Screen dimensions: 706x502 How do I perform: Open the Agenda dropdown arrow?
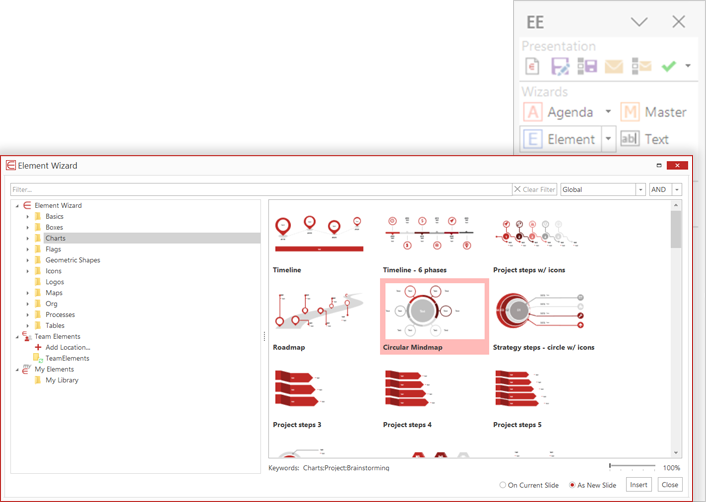pyautogui.click(x=608, y=112)
